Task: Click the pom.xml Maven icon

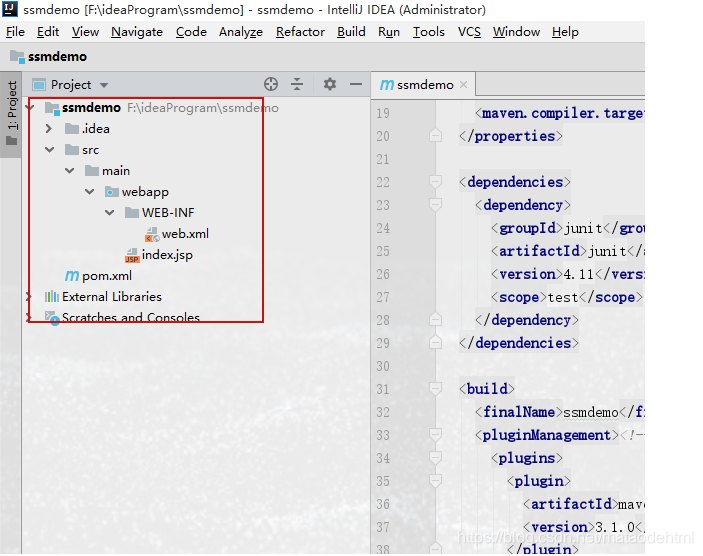Action: (72, 275)
